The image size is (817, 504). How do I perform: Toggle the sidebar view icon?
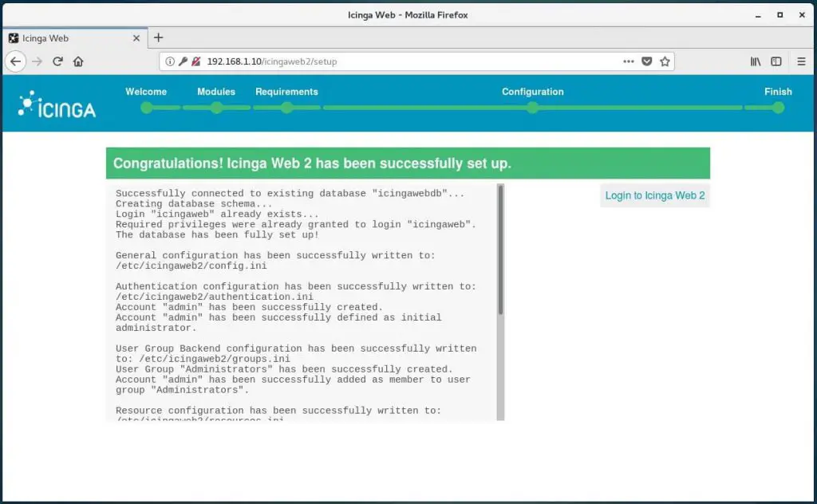[x=776, y=61]
